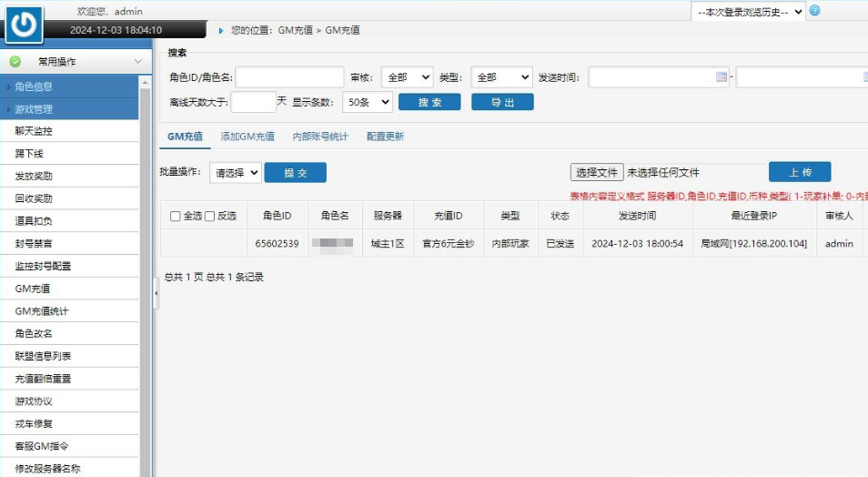868x477 pixels.
Task: Collapse the 常用操作 section chevron
Action: coord(137,62)
